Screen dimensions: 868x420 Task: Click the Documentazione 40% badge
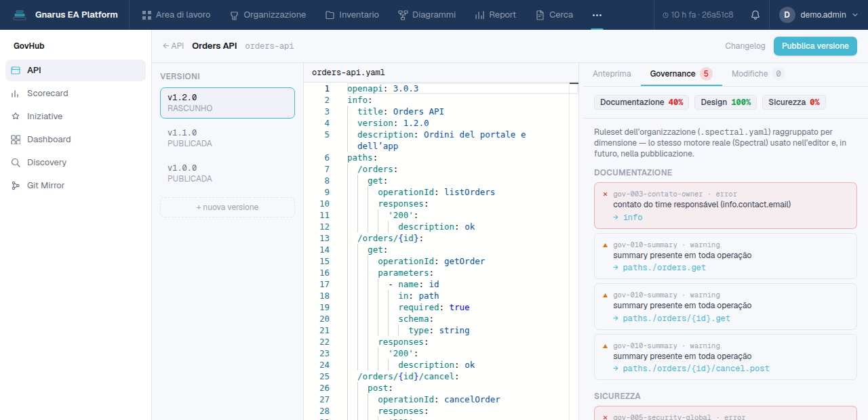[x=642, y=102]
